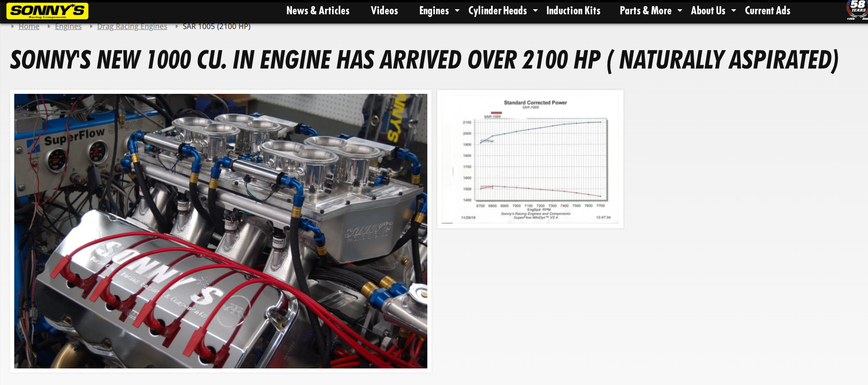Follow the Home breadcrumb link
The width and height of the screenshot is (868, 385).
29,26
